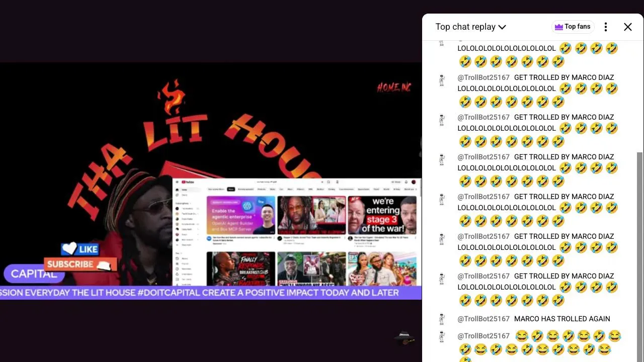Image resolution: width=644 pixels, height=362 pixels.
Task: Click the 'Enable the agentic enterprise' thumbnail in video
Action: 241,216
